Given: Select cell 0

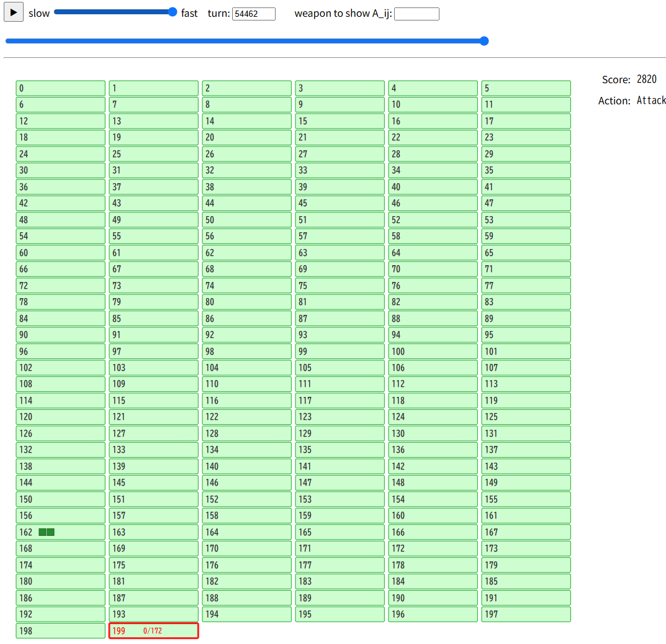Looking at the screenshot, I should coord(61,88).
